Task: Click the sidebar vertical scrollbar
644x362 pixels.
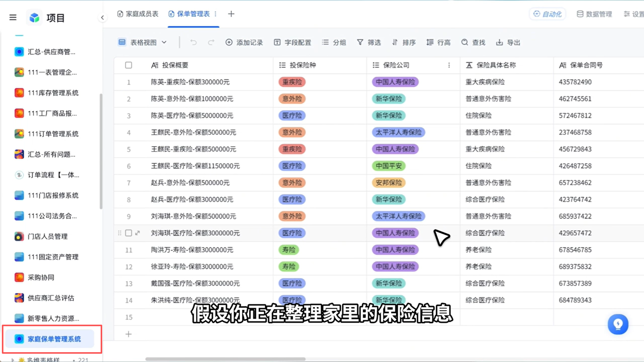Action: point(101,151)
